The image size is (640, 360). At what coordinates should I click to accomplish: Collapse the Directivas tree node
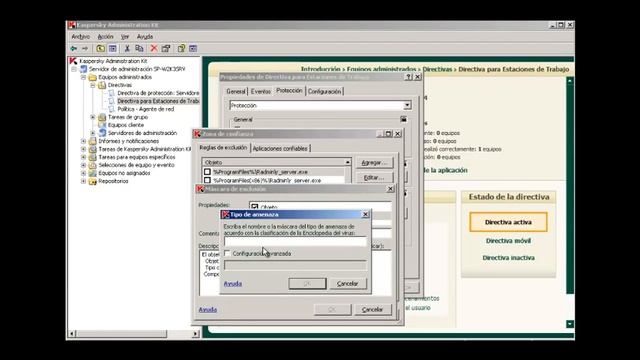93,85
